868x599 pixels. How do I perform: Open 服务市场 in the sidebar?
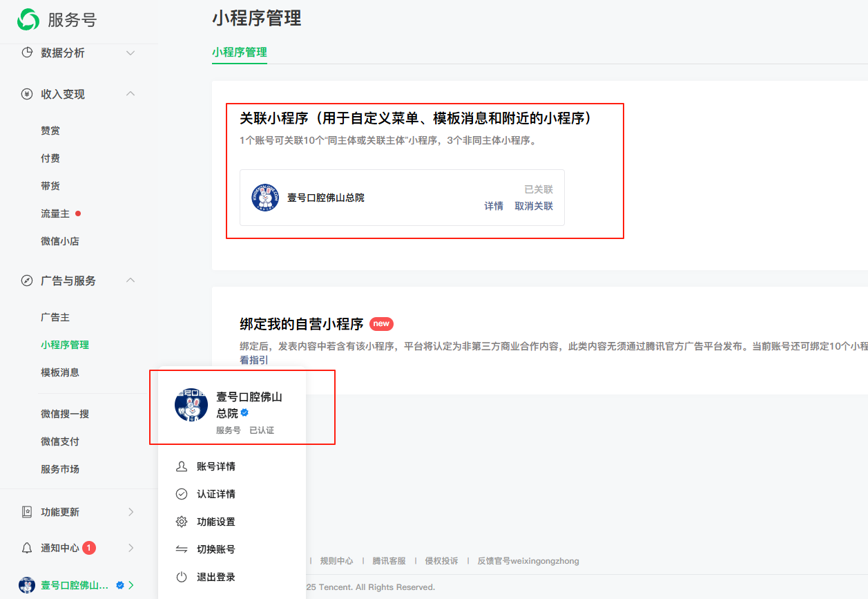pyautogui.click(x=60, y=469)
